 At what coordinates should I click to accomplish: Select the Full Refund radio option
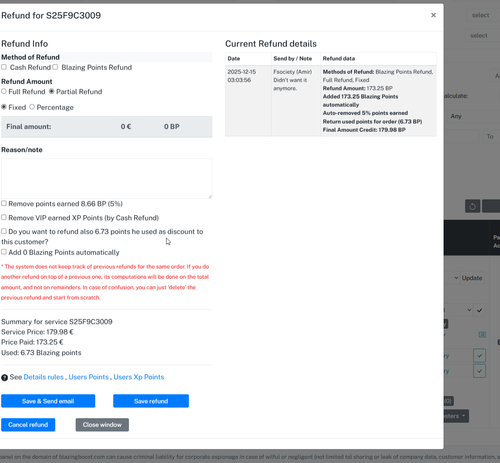point(4,91)
